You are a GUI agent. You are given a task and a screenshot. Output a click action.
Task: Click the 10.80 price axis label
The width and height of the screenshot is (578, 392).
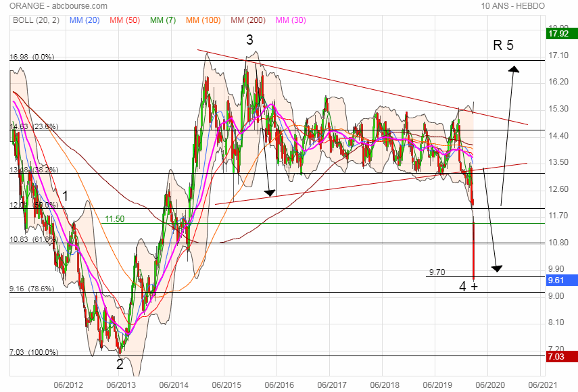click(558, 243)
